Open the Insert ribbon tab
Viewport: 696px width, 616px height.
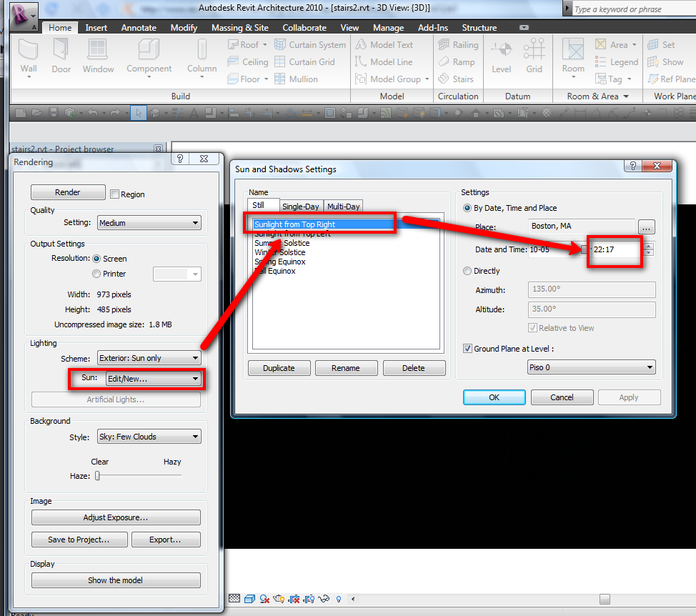pos(96,28)
